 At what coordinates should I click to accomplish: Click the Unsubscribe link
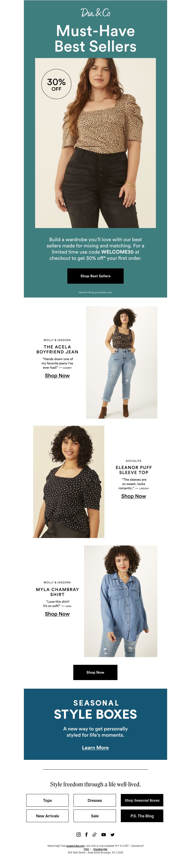100,849
